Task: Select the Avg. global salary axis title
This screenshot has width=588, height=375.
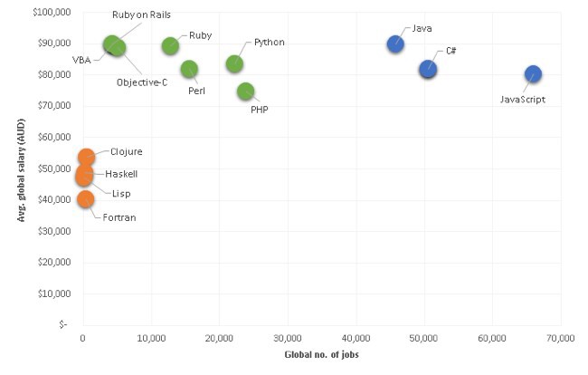Action: click(21, 170)
